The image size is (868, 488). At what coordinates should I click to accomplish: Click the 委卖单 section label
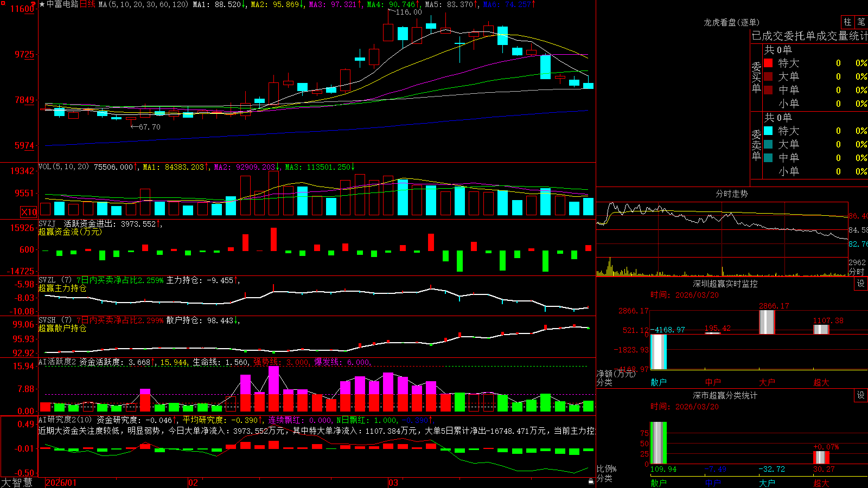(x=756, y=145)
